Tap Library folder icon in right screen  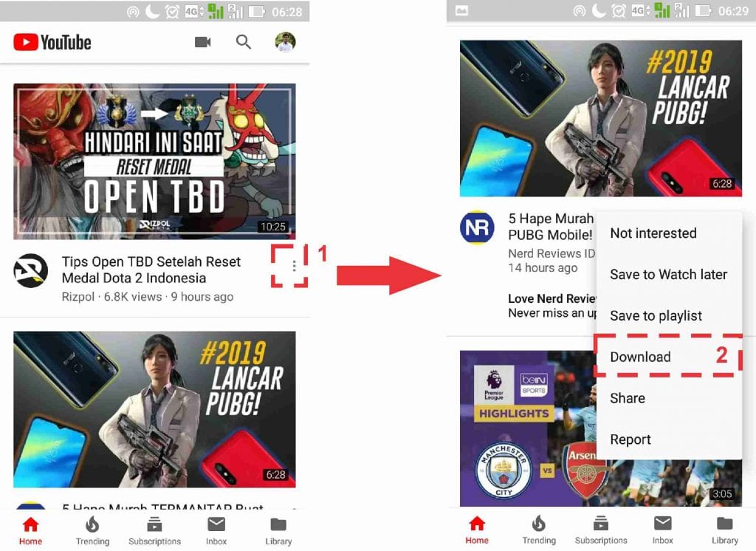tap(725, 524)
